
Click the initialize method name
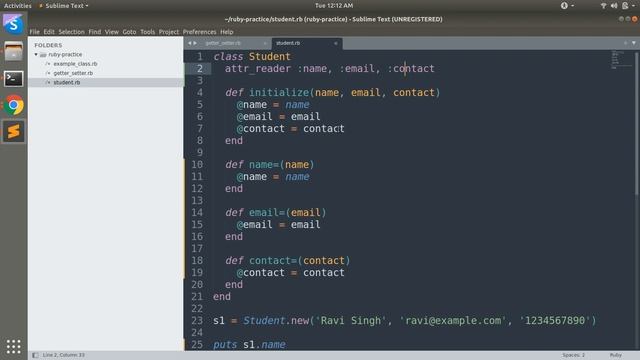(x=279, y=93)
